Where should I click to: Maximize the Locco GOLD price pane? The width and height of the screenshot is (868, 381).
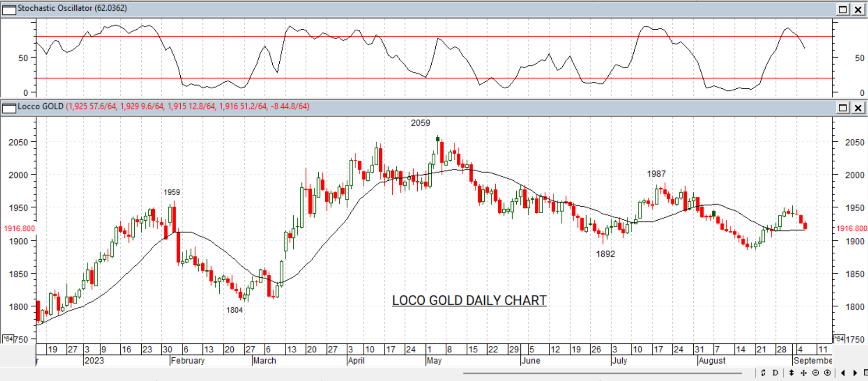coord(842,108)
